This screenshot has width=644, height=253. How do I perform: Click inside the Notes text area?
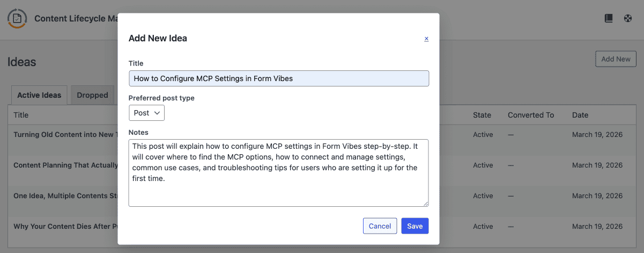pos(279,173)
